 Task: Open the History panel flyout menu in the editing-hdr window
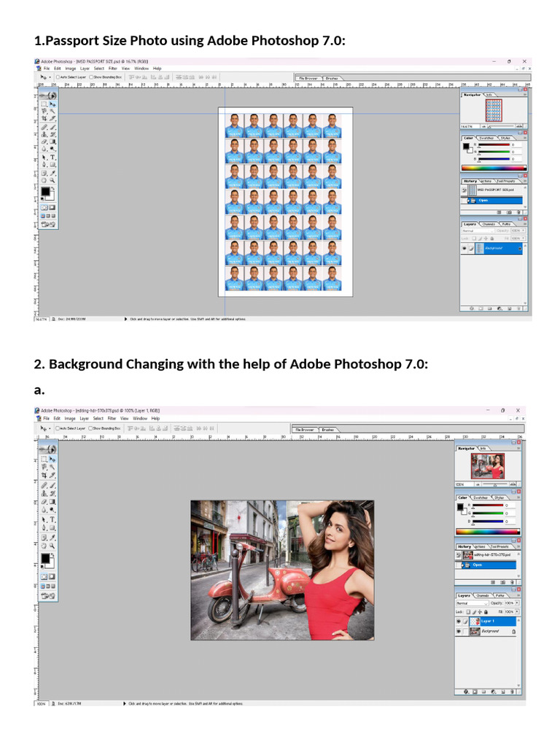click(518, 546)
